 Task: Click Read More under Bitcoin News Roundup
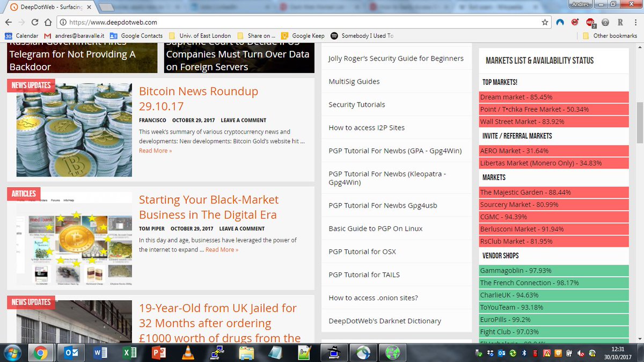pos(155,151)
